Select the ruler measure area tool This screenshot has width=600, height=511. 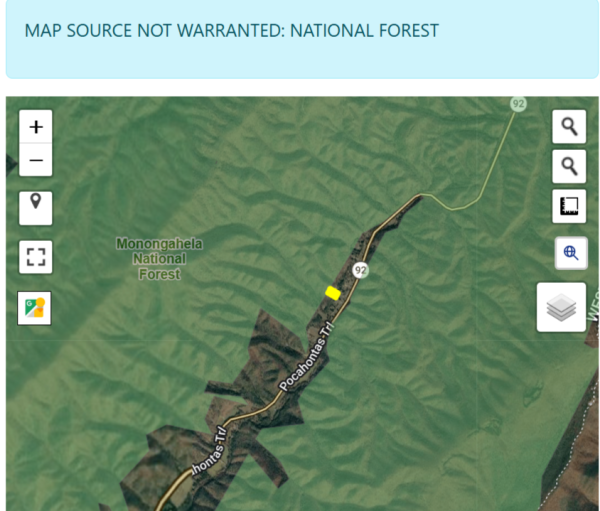[569, 206]
